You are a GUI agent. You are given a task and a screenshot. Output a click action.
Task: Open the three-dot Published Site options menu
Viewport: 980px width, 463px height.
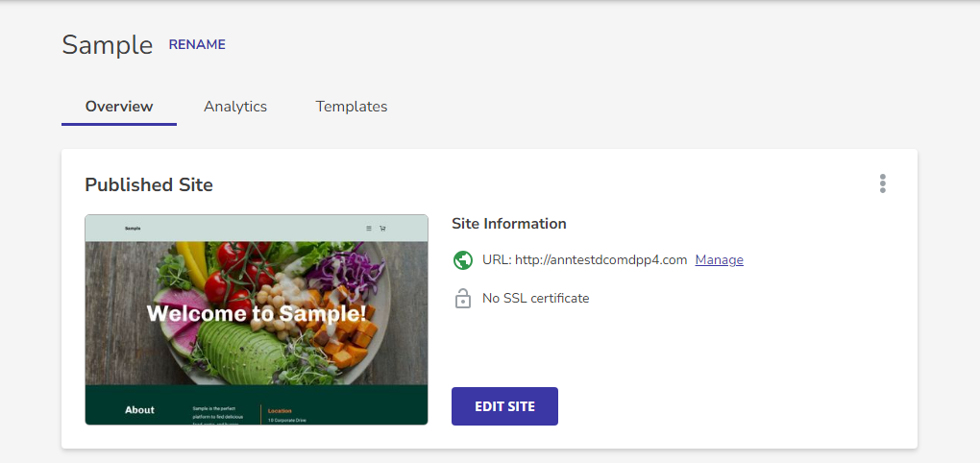(x=883, y=183)
